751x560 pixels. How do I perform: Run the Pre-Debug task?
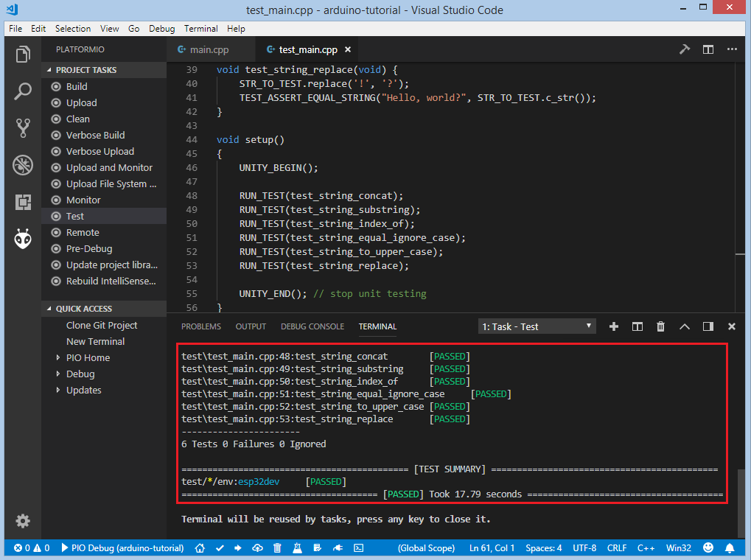click(x=104, y=249)
